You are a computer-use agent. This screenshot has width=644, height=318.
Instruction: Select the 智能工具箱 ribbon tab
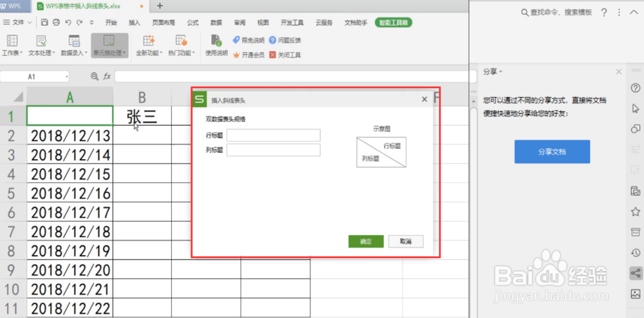pyautogui.click(x=393, y=23)
